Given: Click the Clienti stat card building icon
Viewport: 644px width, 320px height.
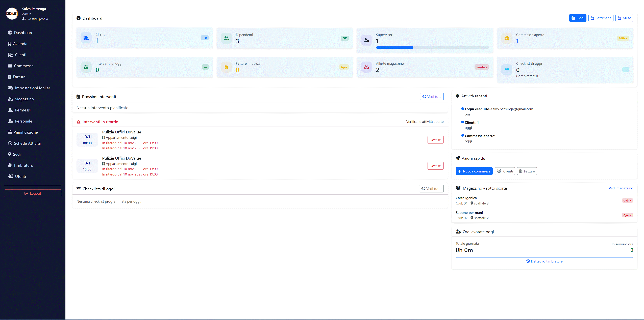Looking at the screenshot, I should click(86, 38).
